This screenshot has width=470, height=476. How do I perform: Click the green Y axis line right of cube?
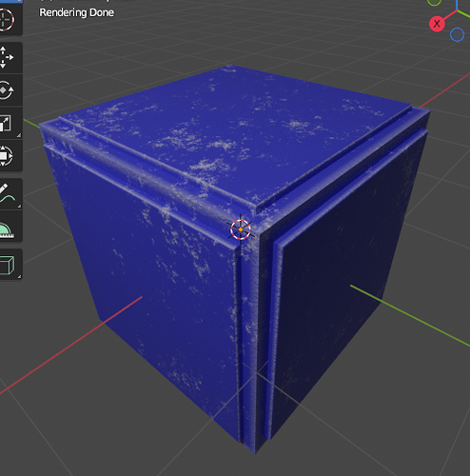point(410,316)
